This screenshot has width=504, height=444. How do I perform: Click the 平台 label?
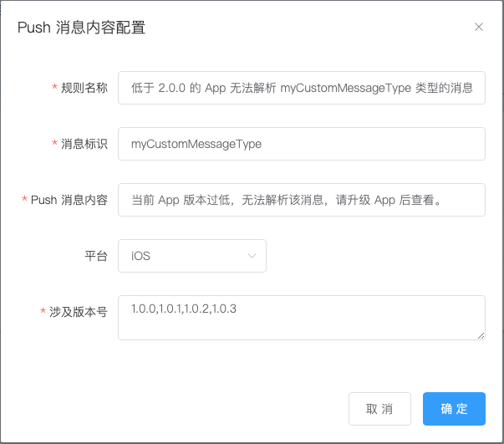click(96, 256)
